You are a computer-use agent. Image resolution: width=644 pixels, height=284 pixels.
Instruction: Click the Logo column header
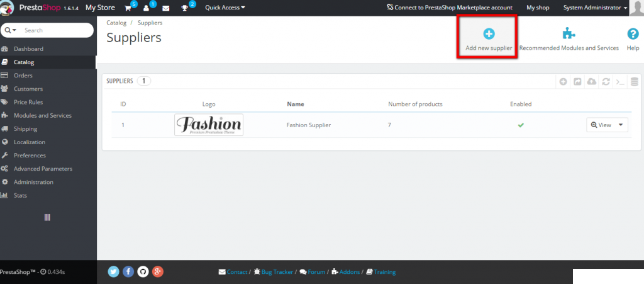[209, 104]
